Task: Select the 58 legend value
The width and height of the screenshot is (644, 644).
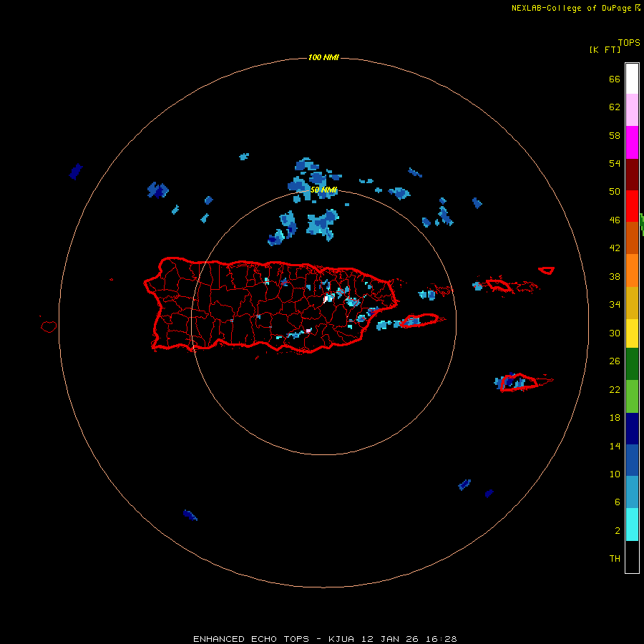Action: [615, 135]
